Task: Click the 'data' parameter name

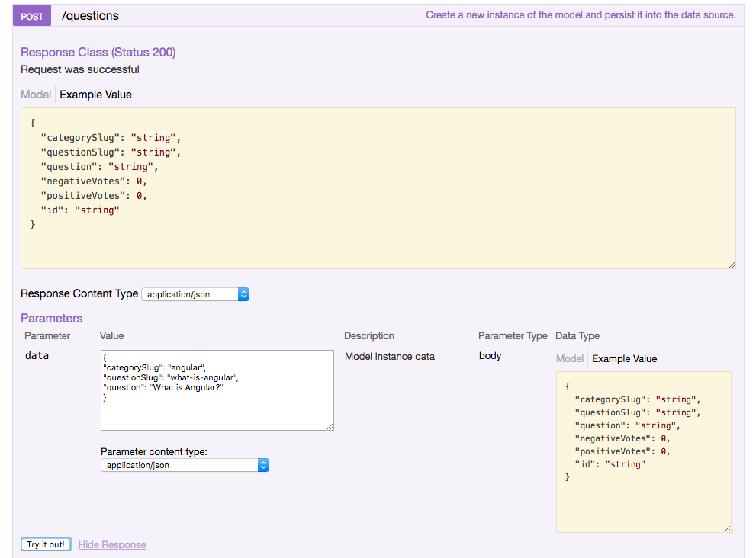Action: click(37, 356)
